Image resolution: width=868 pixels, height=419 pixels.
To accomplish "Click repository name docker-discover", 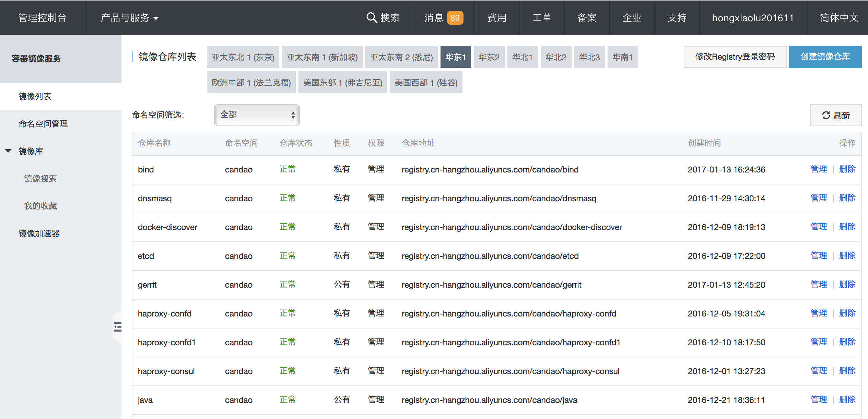I will point(167,227).
